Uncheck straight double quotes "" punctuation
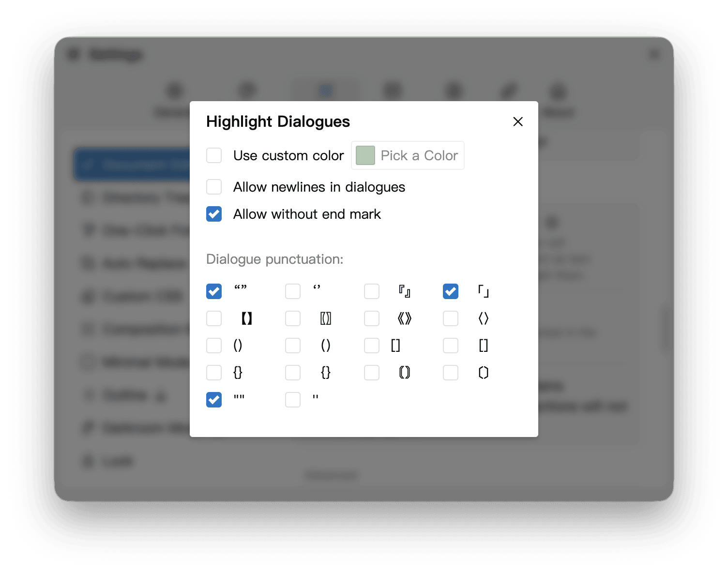 (214, 400)
